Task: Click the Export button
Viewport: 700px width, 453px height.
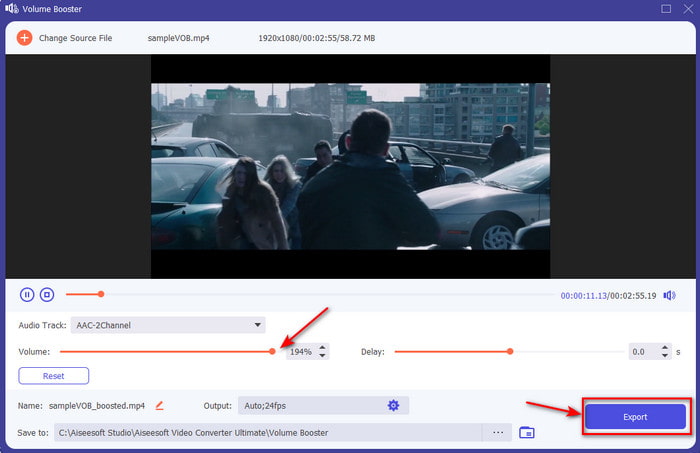Action: pos(635,417)
